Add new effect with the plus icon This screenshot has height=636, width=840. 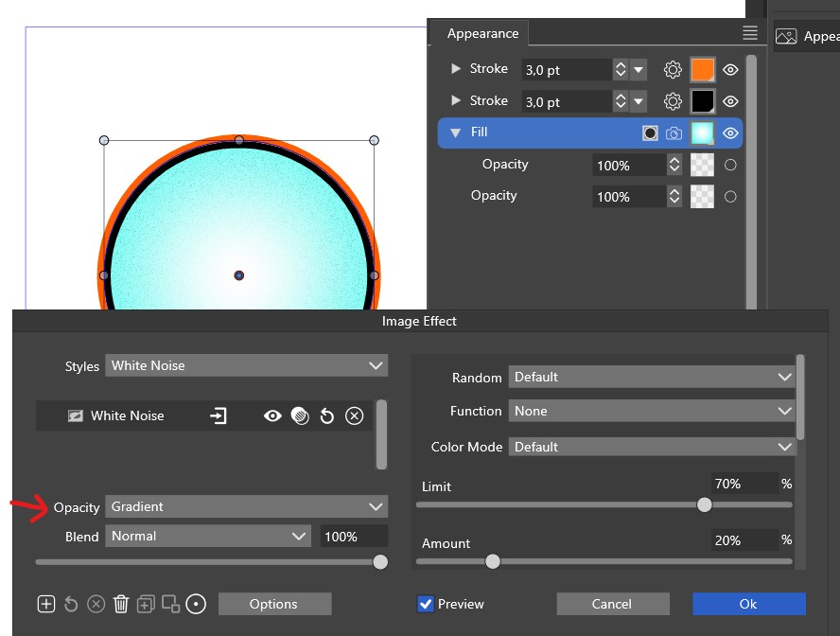(46, 604)
